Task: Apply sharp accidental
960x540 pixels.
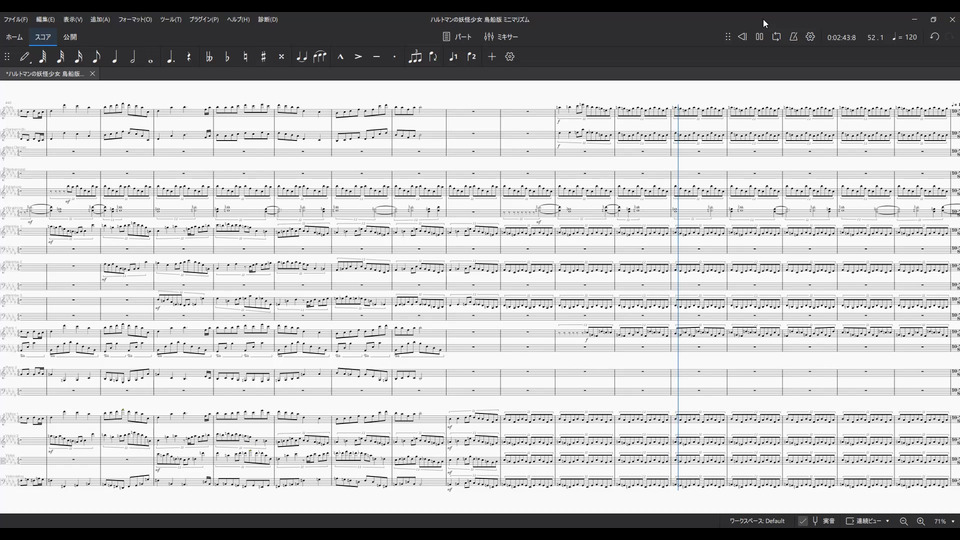Action: 263,57
